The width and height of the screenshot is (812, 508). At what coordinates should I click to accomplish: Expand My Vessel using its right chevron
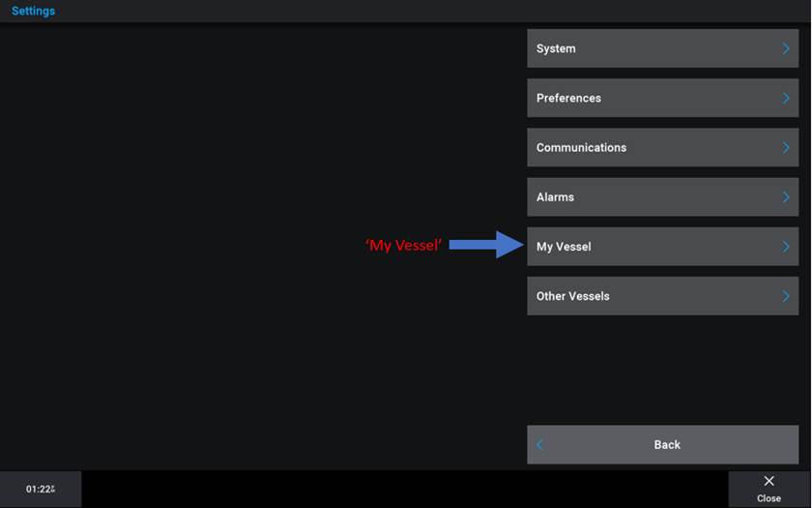[x=785, y=247]
